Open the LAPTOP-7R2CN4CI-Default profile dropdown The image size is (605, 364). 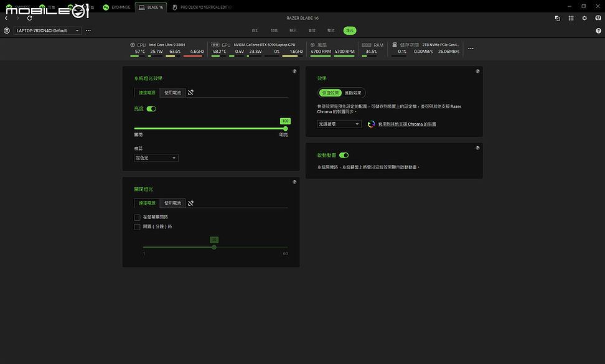(x=47, y=30)
